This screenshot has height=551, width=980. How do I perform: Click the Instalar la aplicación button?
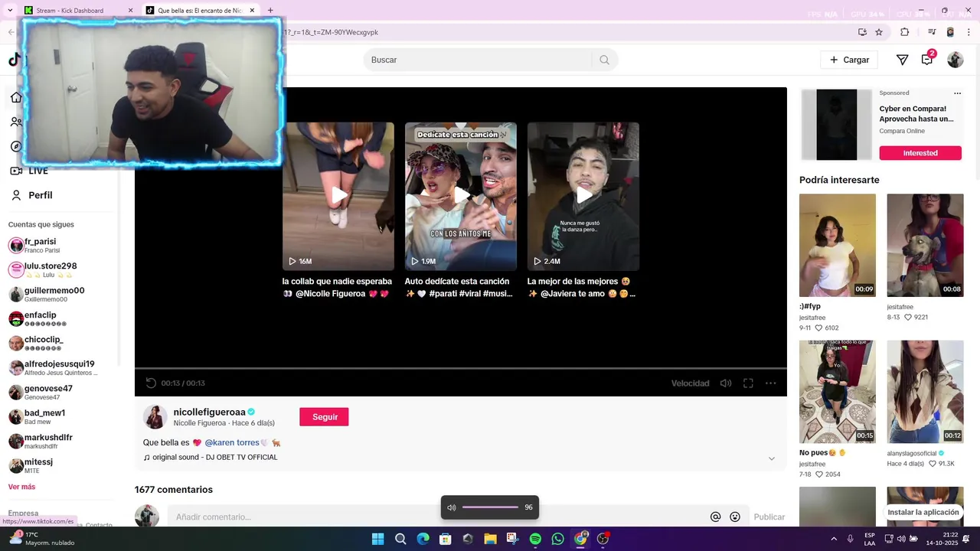[923, 512]
